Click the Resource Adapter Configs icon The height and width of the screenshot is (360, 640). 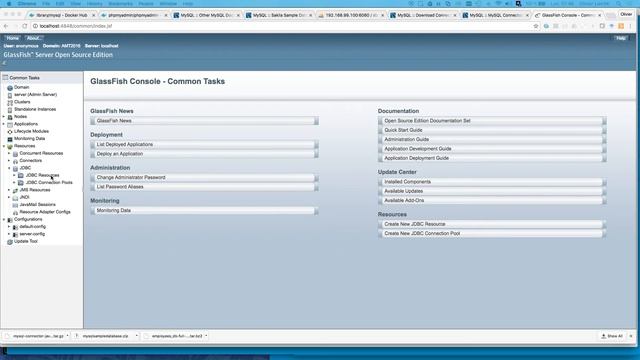click(x=15, y=212)
